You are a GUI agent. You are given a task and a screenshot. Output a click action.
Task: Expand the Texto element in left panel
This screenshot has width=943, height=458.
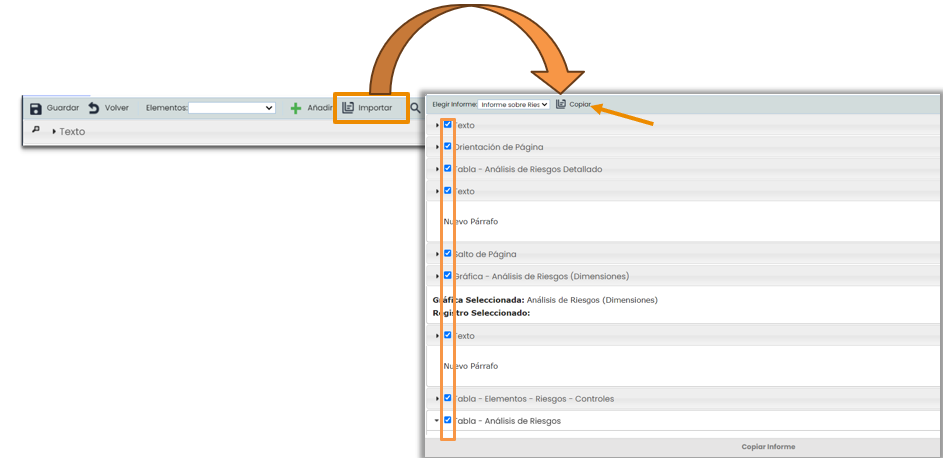(54, 132)
